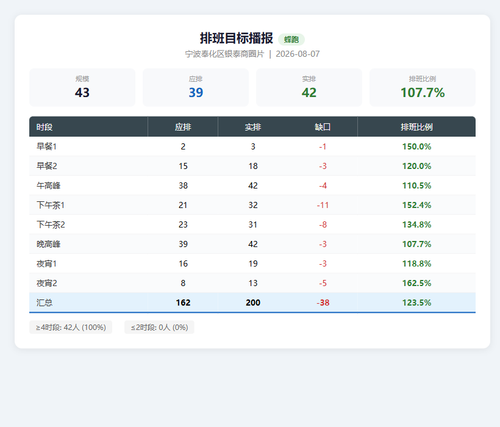The image size is (500, 427).
Task: Click the 实排 summary card showing 42
Action: (309, 88)
